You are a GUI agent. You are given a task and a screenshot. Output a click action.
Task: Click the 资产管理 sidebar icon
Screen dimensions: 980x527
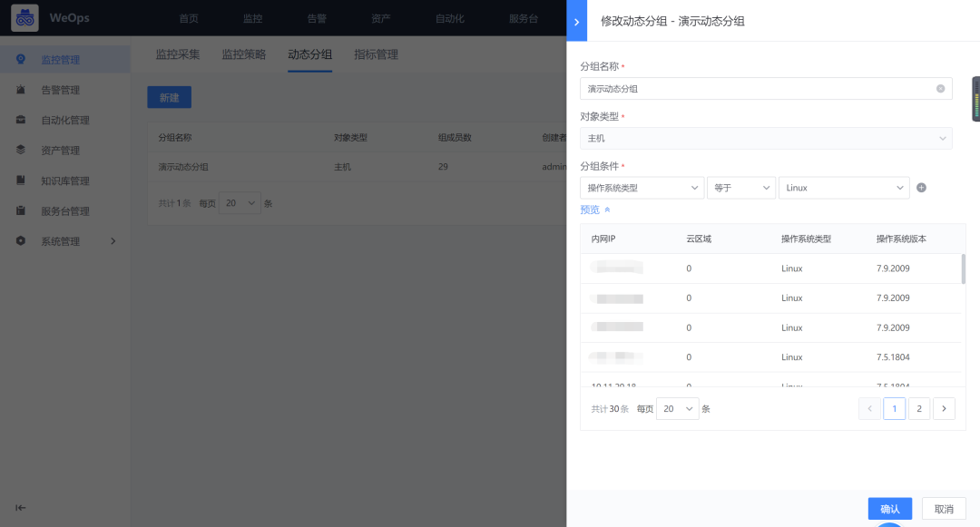(21, 150)
